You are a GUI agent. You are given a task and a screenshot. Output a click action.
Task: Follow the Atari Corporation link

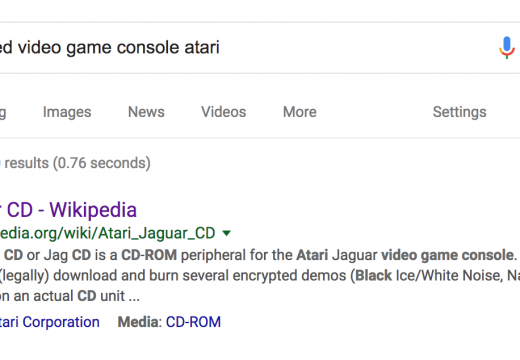(x=50, y=322)
